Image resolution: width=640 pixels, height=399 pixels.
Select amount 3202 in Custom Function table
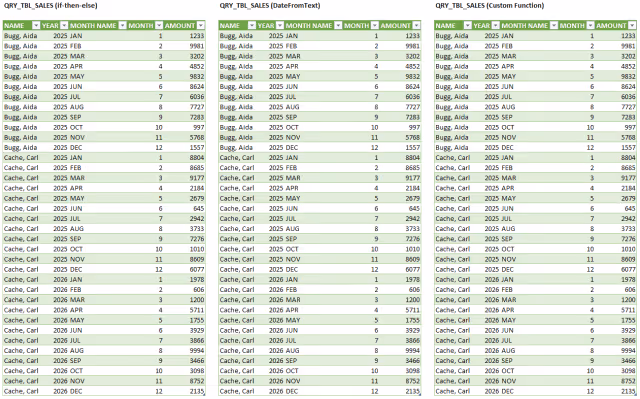pyautogui.click(x=628, y=56)
